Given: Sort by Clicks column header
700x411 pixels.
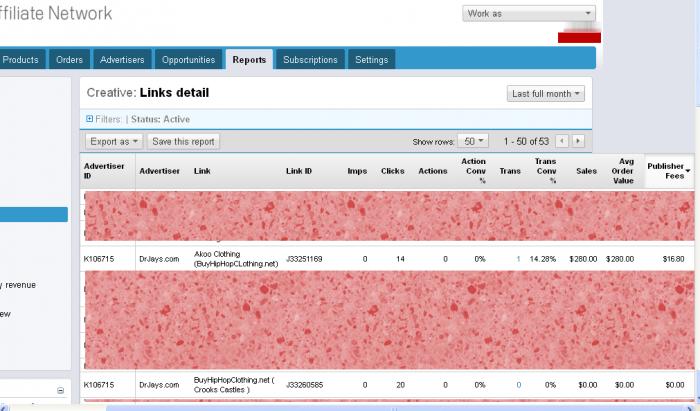Looking at the screenshot, I should [392, 171].
